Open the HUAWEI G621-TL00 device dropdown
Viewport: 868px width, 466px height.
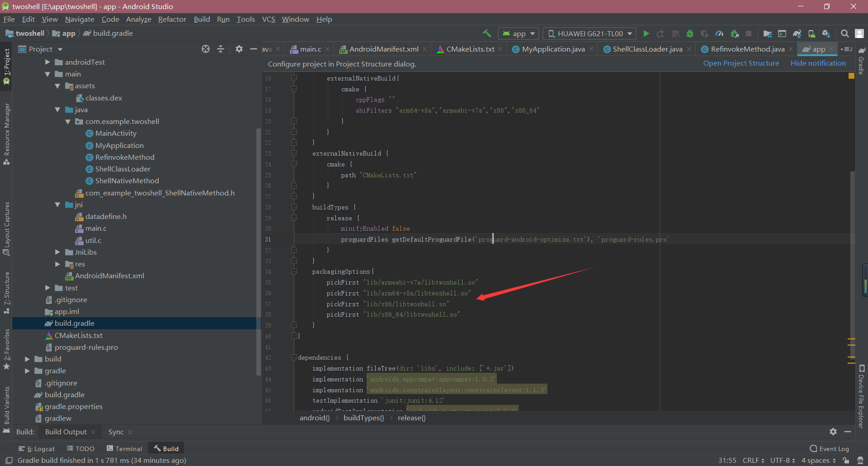tap(590, 33)
